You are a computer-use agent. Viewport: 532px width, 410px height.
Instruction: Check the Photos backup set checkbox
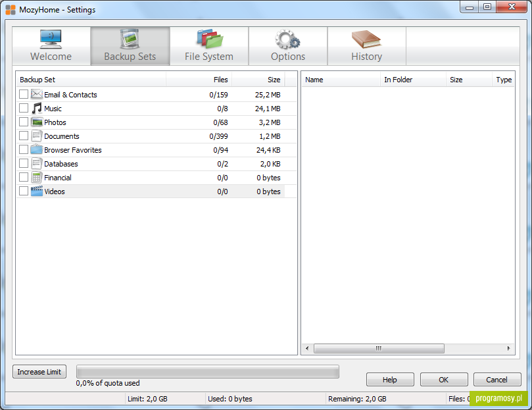tap(24, 122)
